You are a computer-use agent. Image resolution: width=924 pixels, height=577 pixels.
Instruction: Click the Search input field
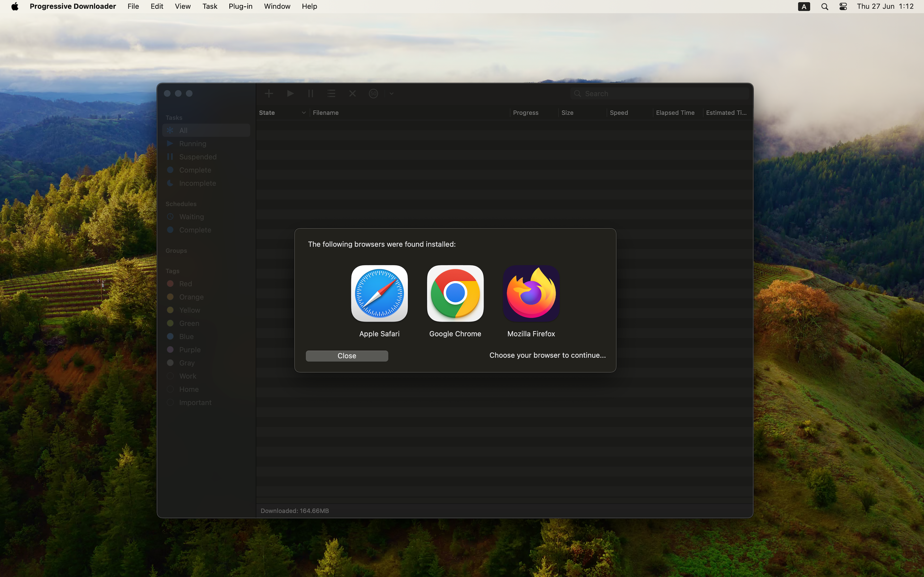(x=664, y=94)
